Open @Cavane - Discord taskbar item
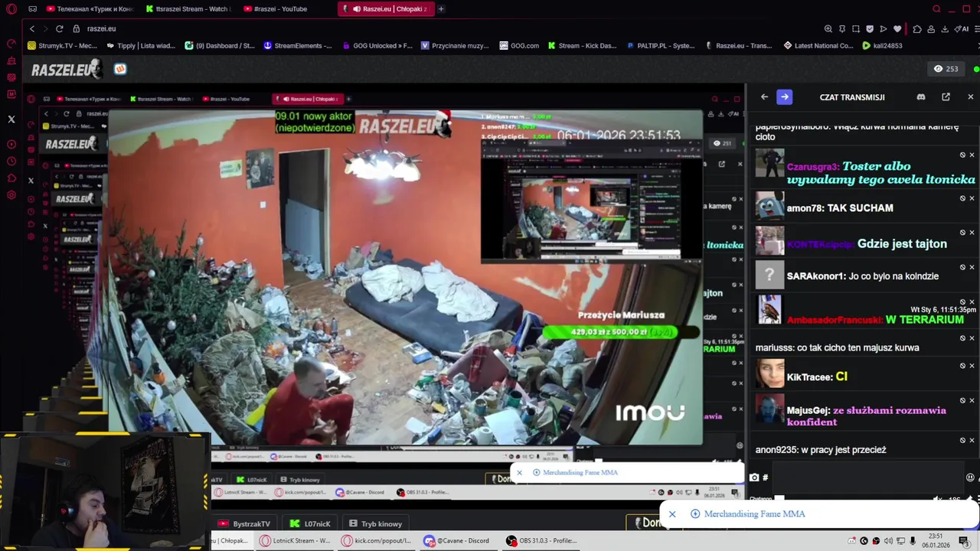Viewport: 980px width, 551px height. (457, 540)
